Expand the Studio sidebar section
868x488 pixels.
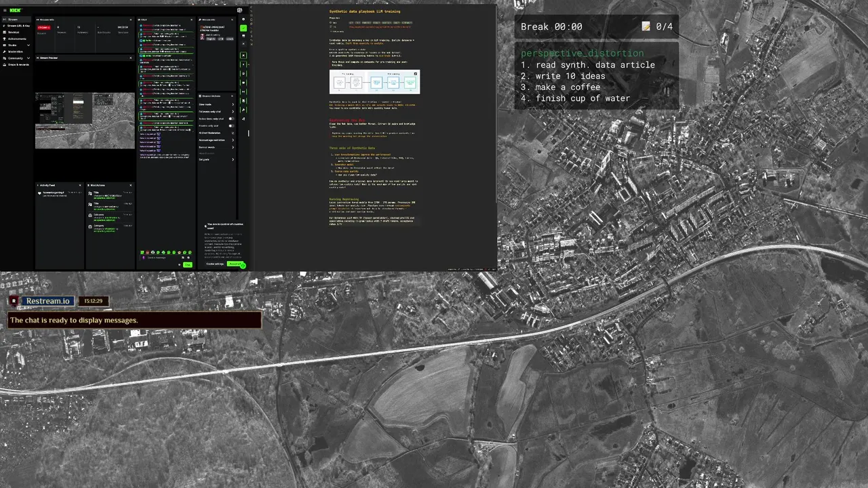tap(16, 45)
